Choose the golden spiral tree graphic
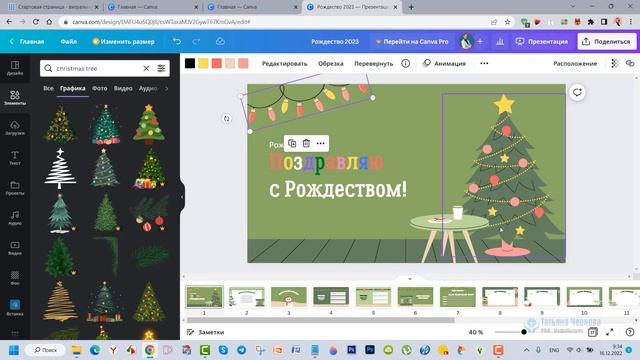Image resolution: width=640 pixels, height=360 pixels. (x=60, y=301)
